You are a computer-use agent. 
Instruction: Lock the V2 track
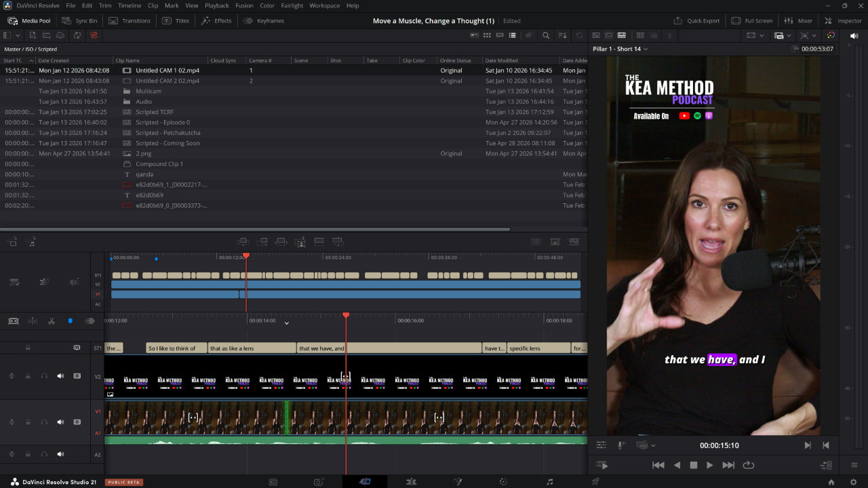click(x=28, y=376)
